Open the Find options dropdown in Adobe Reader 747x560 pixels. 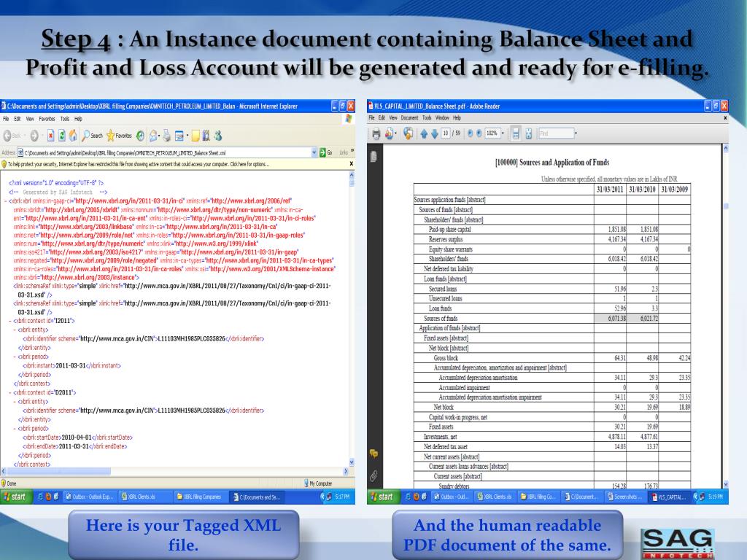click(576, 133)
